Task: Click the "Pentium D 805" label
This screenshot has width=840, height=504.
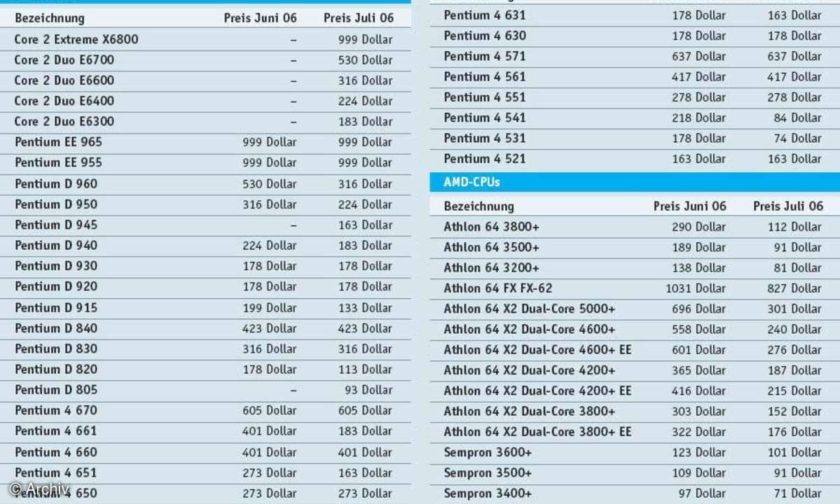Action: click(56, 389)
